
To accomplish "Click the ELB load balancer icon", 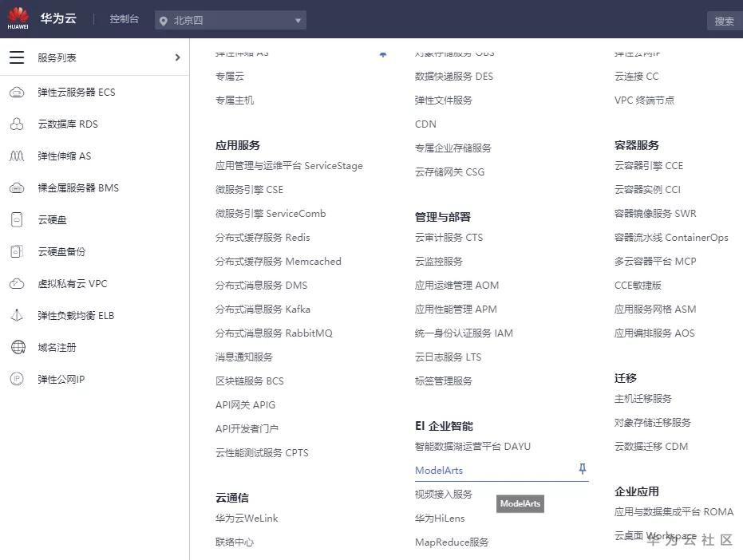I will 17,316.
